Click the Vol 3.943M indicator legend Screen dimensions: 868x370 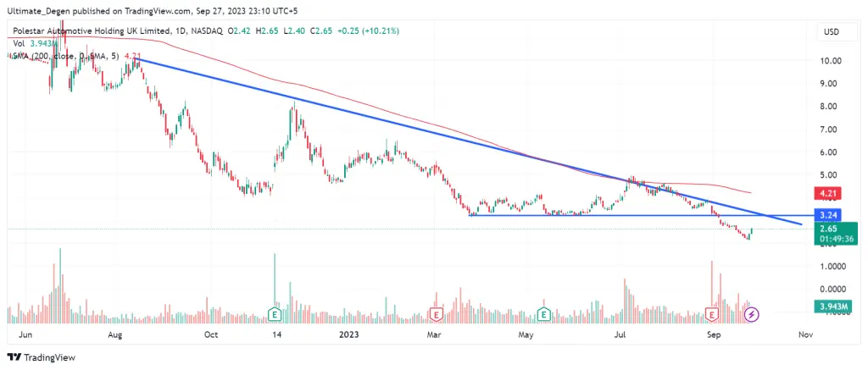coord(34,43)
